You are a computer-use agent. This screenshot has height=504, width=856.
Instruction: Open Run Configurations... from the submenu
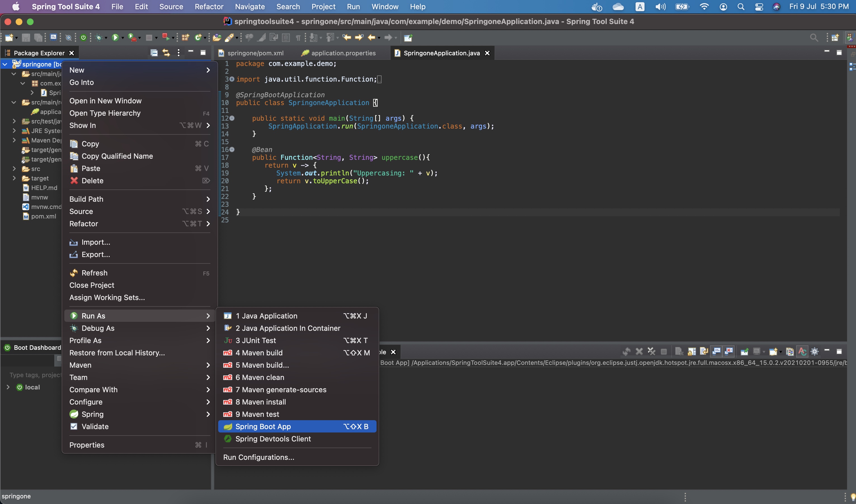pyautogui.click(x=258, y=457)
